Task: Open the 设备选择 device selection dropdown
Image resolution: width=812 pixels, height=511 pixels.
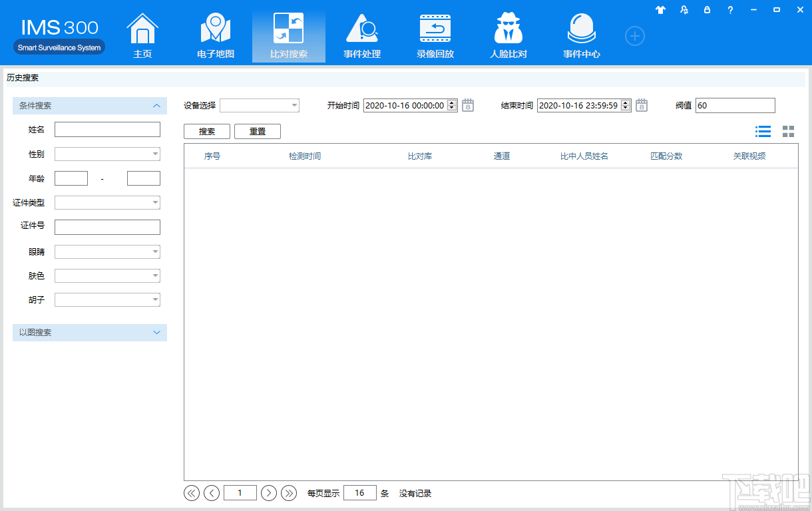Action: click(x=294, y=105)
